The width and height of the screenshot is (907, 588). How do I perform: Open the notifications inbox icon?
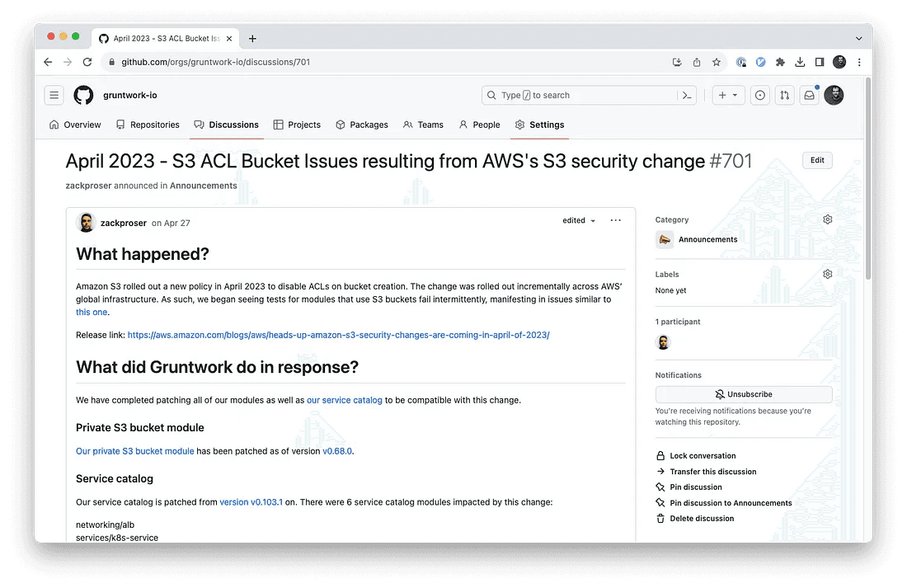pyautogui.click(x=809, y=95)
